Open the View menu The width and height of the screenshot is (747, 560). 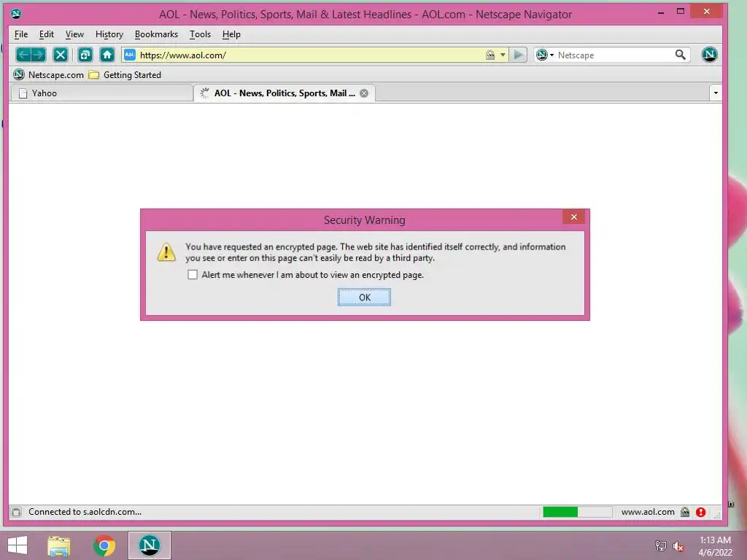(74, 34)
